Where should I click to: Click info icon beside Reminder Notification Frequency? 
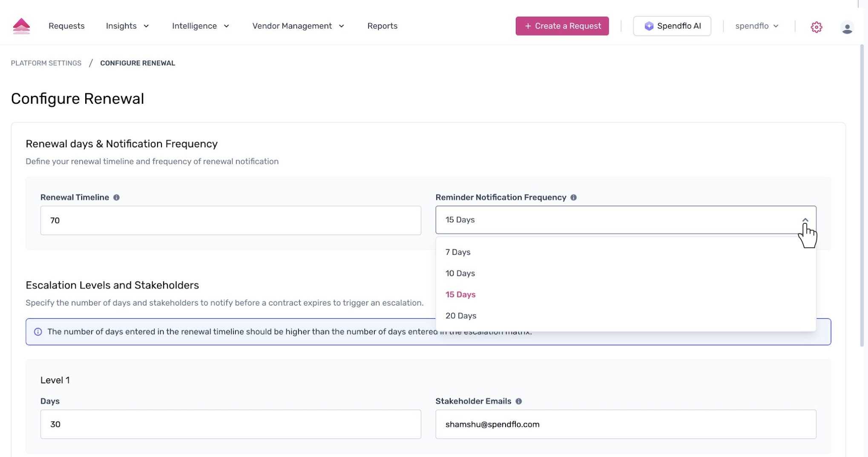tap(573, 197)
